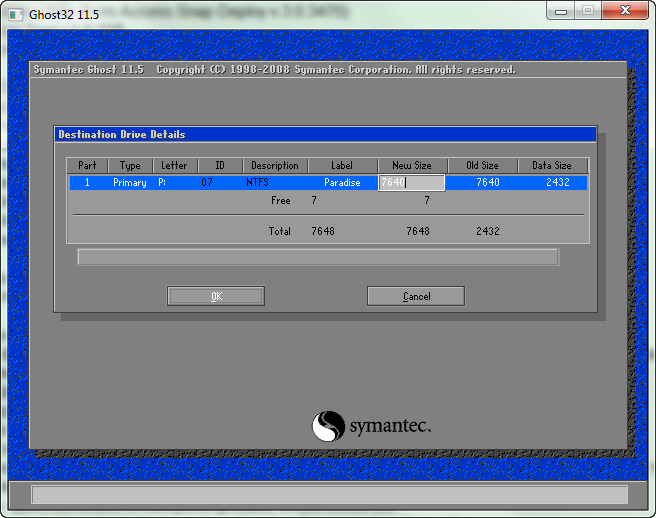Select the Primary partition type cell

point(130,183)
